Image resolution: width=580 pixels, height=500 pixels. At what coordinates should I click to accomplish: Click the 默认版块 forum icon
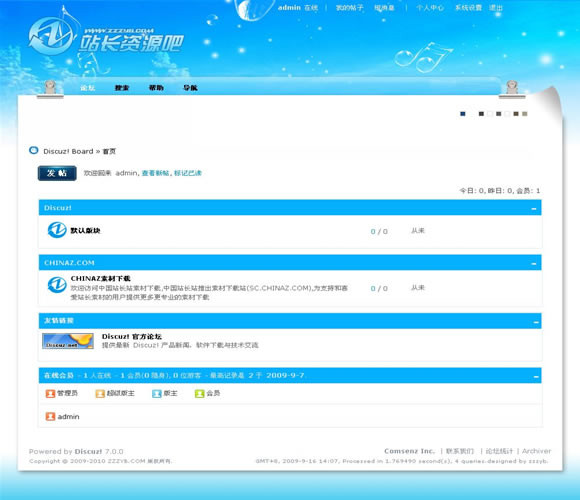coord(57,230)
